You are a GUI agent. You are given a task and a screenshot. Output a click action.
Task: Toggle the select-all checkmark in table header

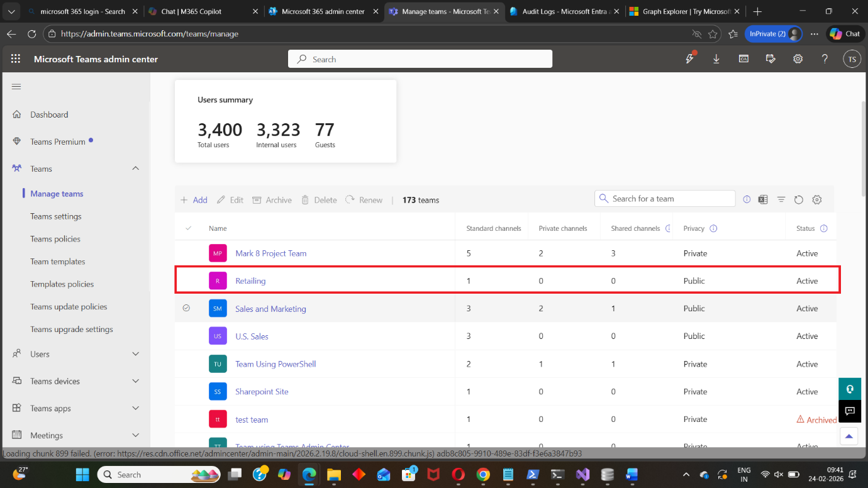188,228
